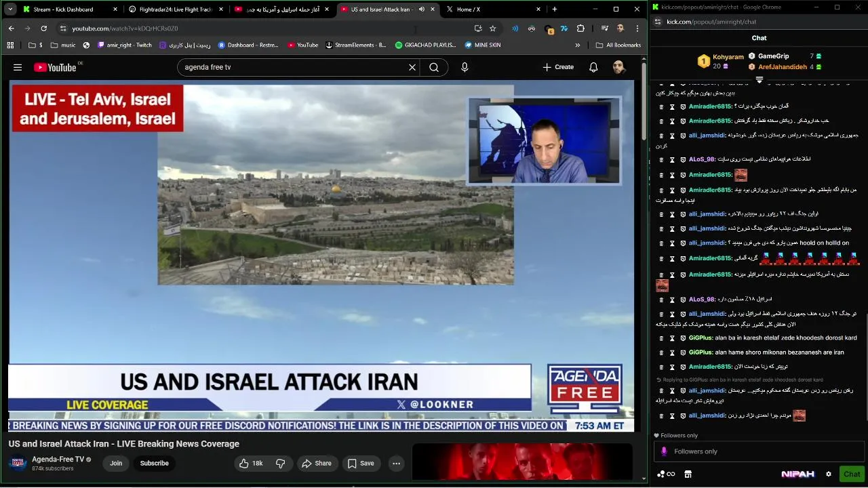Click the Followers only chat input field
The image size is (868, 488).
[759, 451]
